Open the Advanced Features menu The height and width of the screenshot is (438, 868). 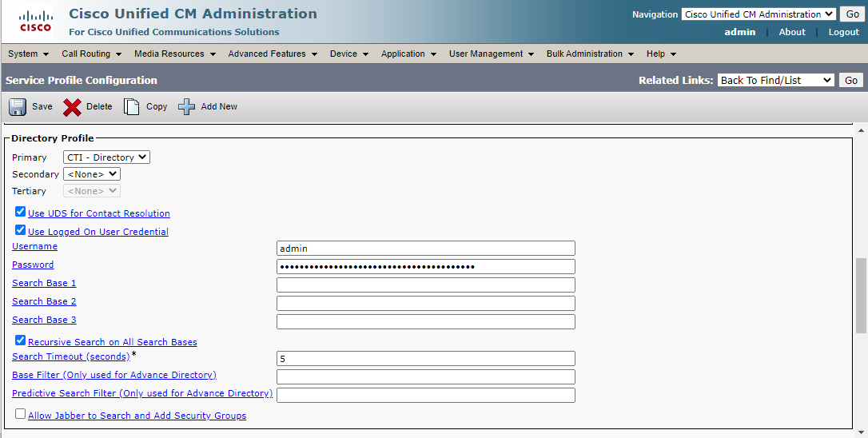(x=273, y=54)
